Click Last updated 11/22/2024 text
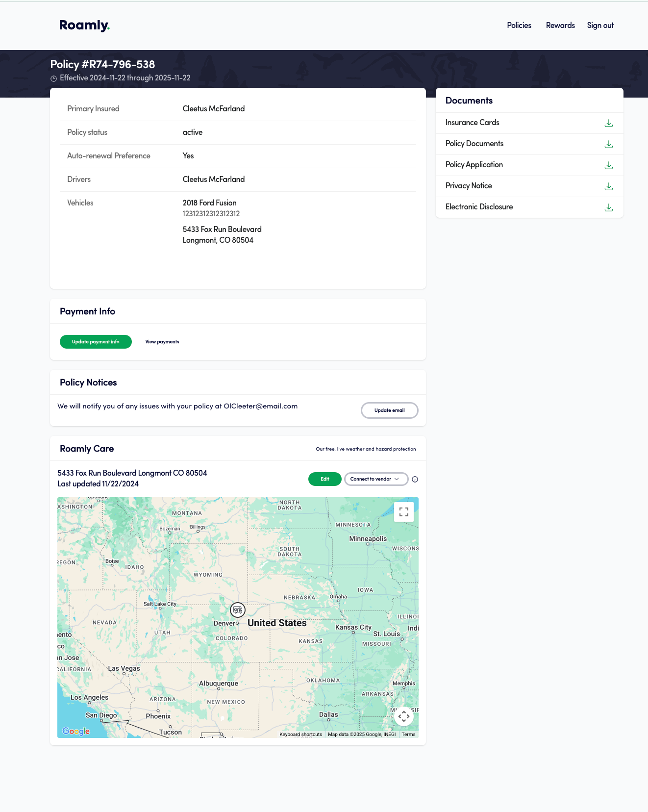This screenshot has width=648, height=812. click(x=98, y=484)
